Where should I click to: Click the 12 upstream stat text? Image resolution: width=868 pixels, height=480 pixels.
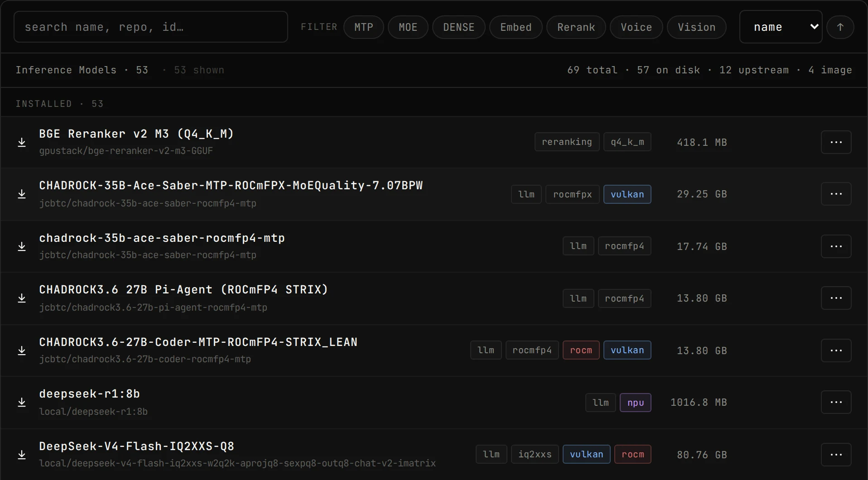pos(754,70)
